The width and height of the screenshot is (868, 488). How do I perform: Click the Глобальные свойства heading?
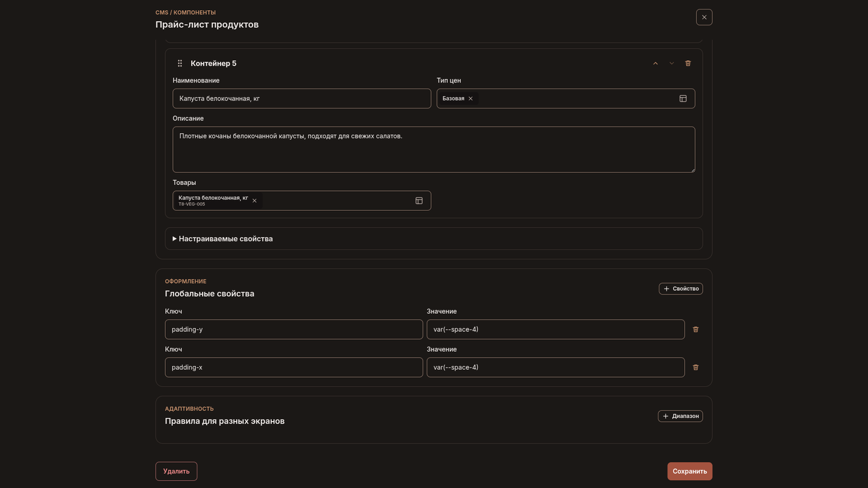tap(210, 293)
